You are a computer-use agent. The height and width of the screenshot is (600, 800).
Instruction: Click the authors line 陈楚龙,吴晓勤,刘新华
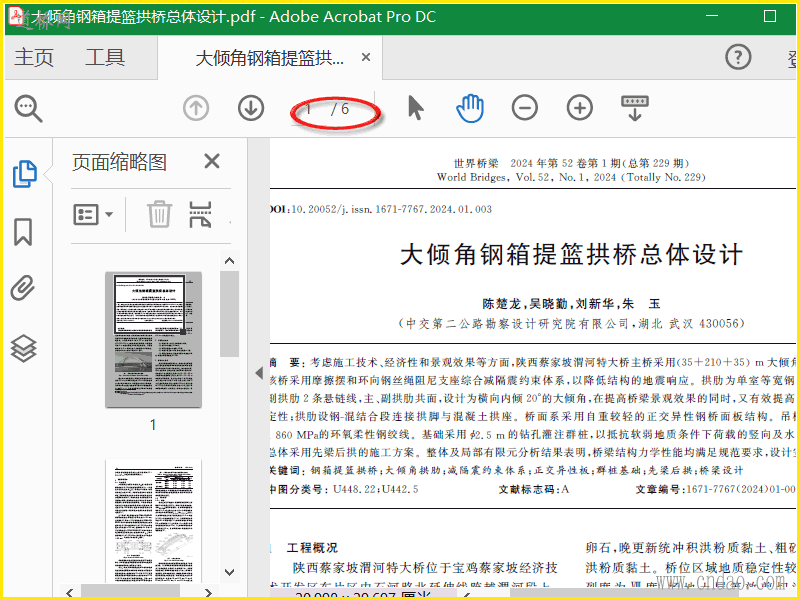571,304
